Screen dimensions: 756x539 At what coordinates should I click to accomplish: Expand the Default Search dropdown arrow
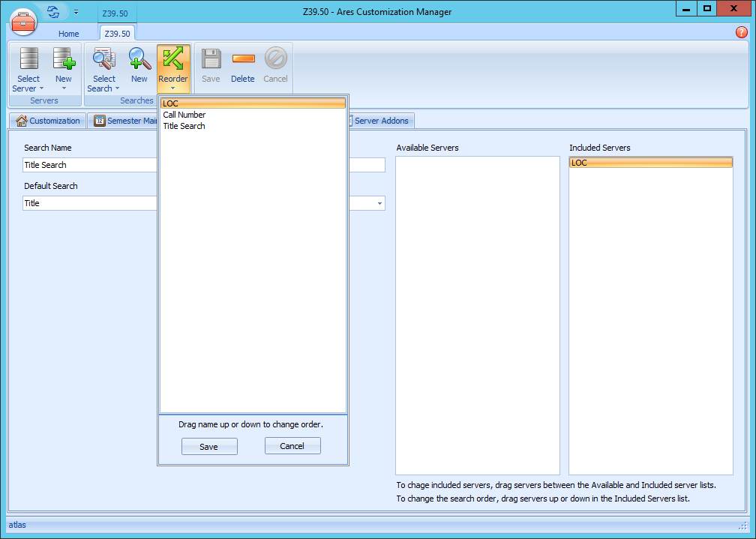coord(379,203)
